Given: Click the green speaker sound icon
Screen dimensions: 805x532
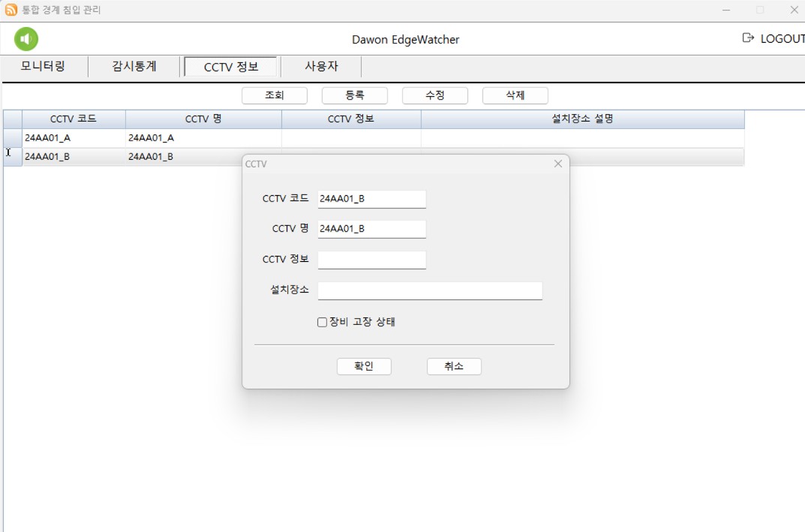Looking at the screenshot, I should tap(26, 39).
